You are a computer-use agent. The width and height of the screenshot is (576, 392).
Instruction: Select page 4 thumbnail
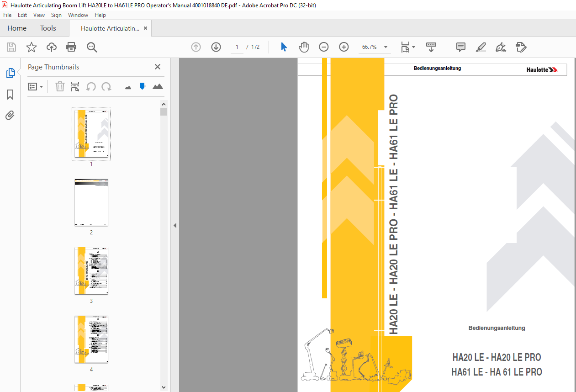[91, 339]
